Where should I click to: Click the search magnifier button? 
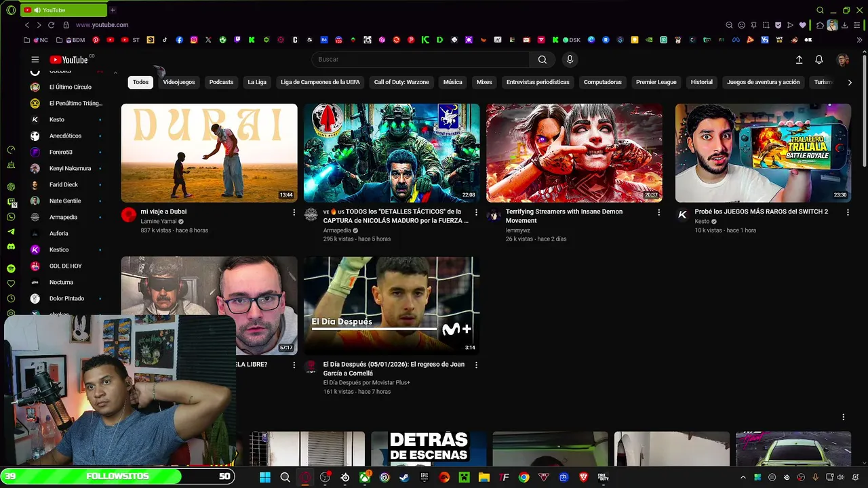coord(542,60)
